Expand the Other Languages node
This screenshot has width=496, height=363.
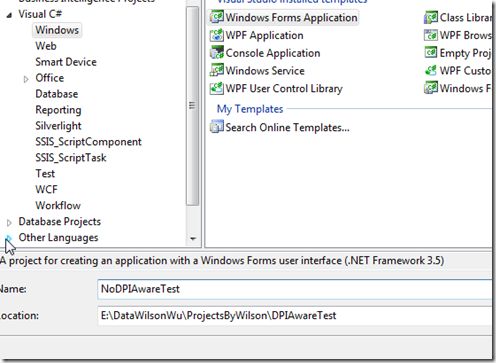coord(9,238)
